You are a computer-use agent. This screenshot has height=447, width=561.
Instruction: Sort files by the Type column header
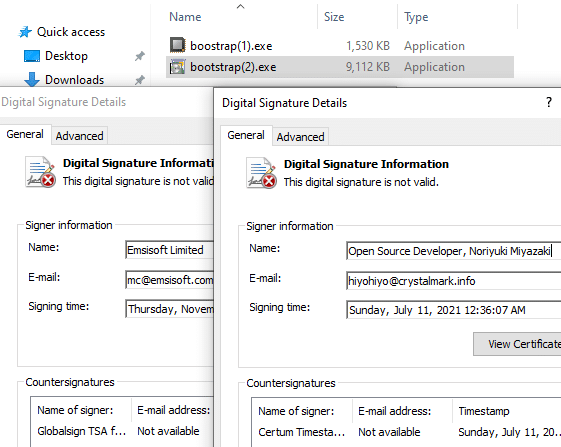pos(416,17)
